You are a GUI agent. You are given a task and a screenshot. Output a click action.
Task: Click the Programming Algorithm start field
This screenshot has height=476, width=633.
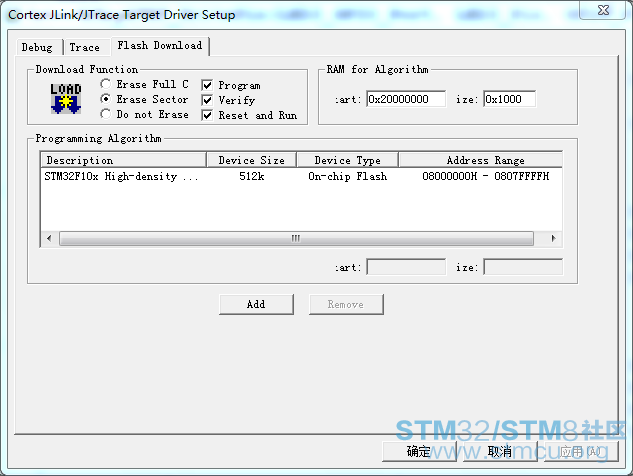tap(406, 267)
